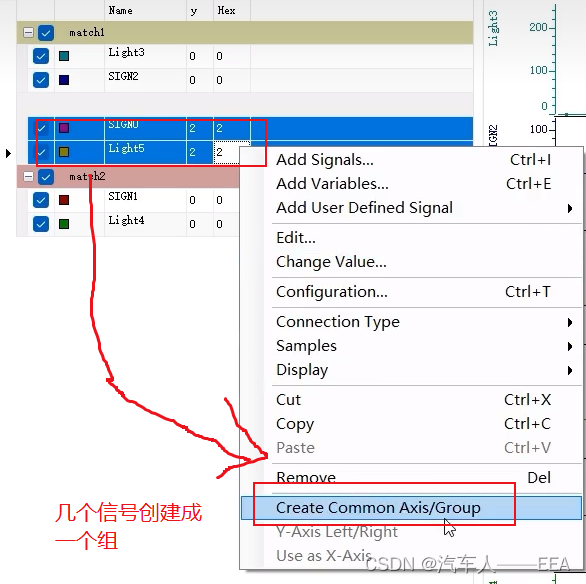Click the green color square of Light4
This screenshot has width=586, height=584.
(64, 224)
